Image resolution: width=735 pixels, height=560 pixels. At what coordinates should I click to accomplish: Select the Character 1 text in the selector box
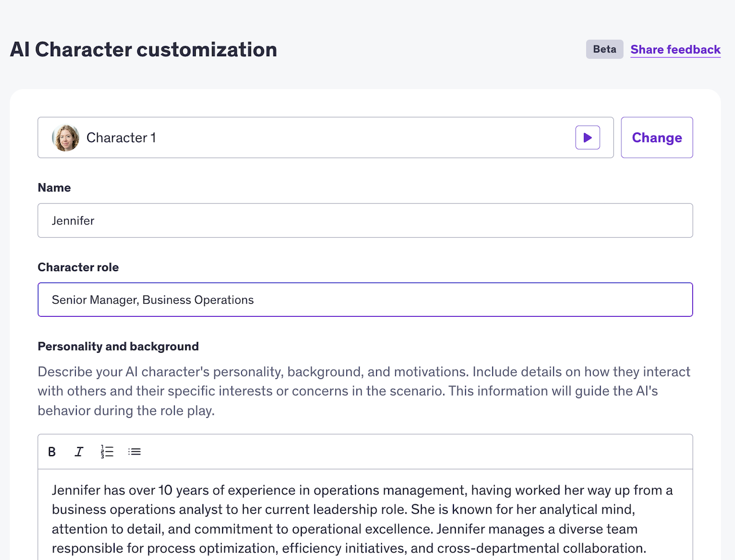[121, 138]
